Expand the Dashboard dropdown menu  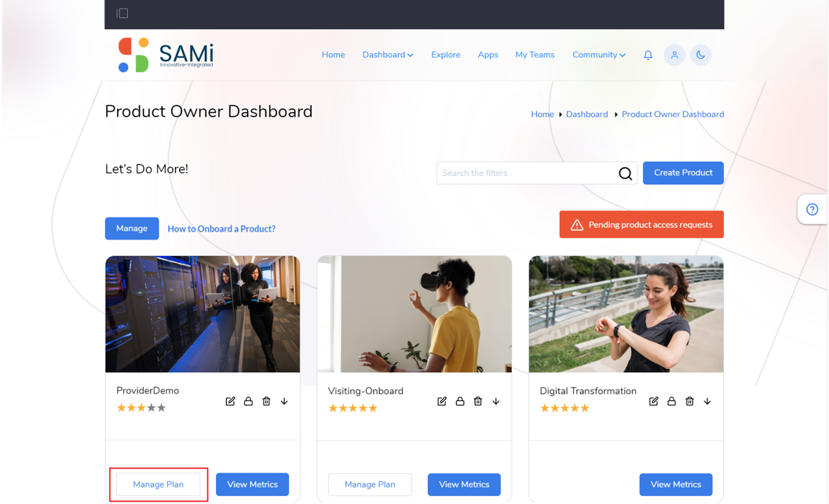(387, 55)
